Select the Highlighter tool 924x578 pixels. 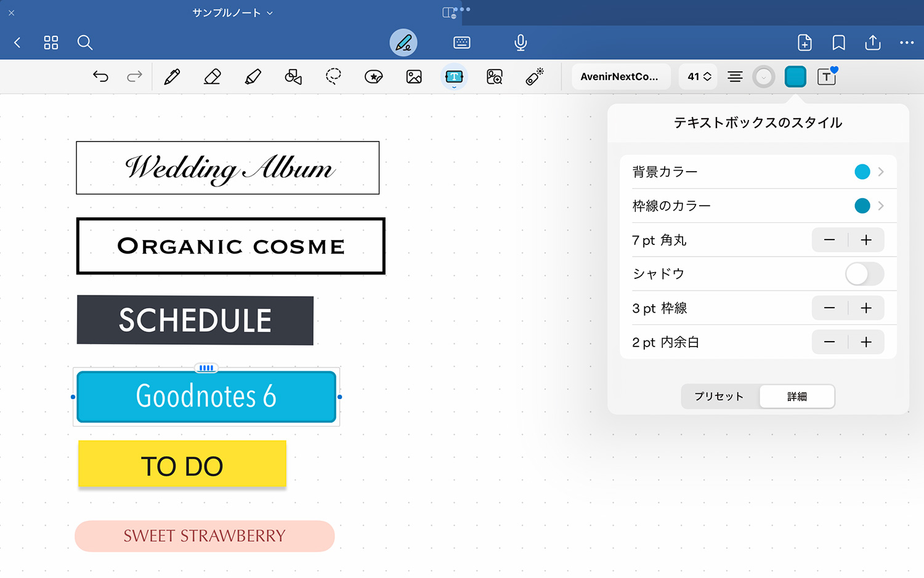(x=253, y=76)
